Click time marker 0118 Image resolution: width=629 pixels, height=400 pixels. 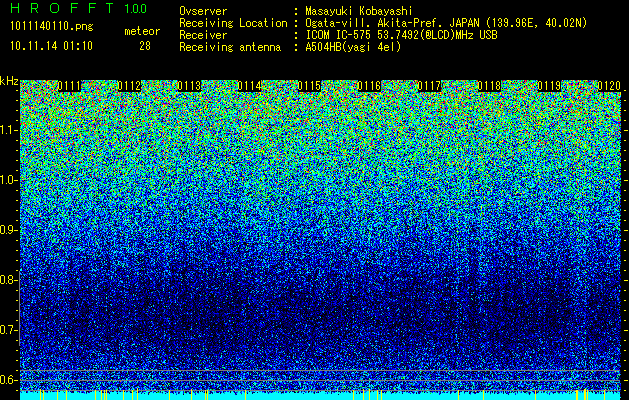pos(489,86)
